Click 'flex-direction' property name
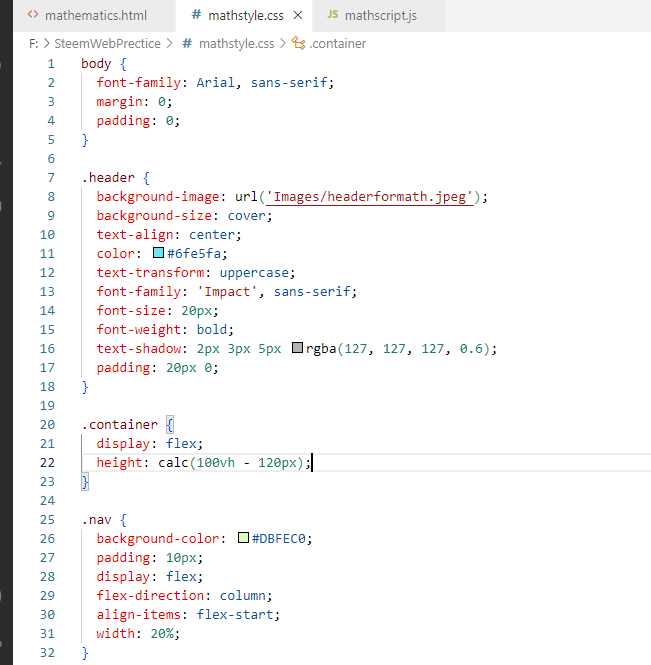 click(x=150, y=595)
